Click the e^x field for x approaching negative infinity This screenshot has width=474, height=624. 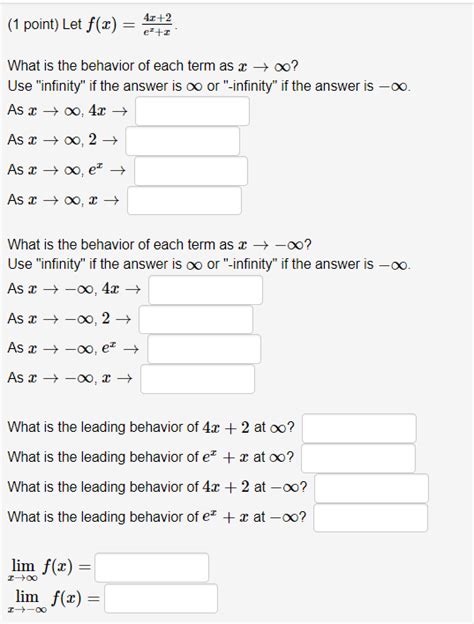tap(204, 349)
